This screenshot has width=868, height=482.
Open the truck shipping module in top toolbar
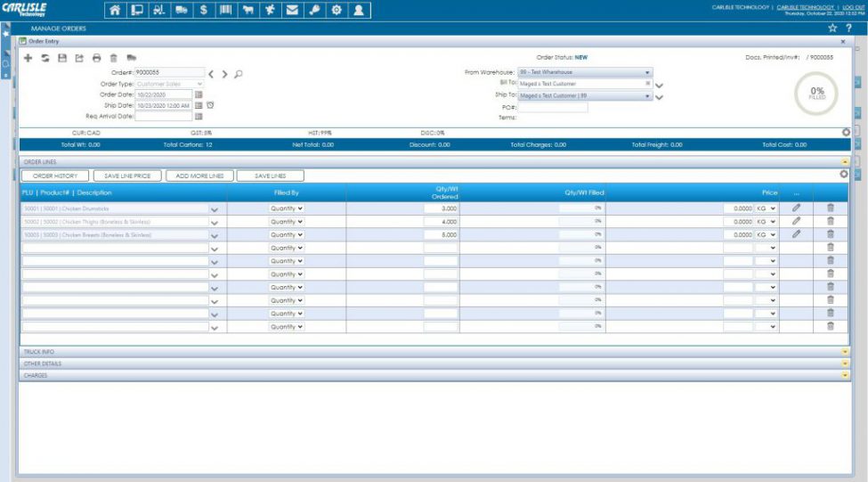click(182, 11)
